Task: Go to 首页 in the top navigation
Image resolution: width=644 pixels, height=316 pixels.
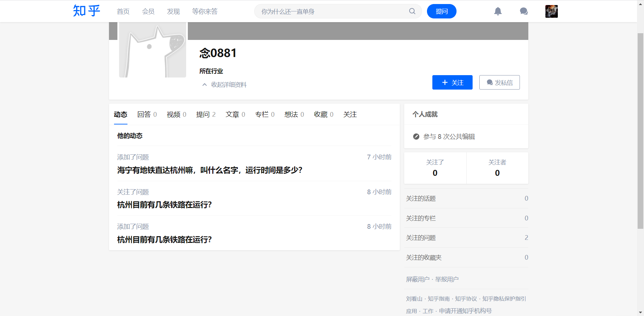Action: 123,11
